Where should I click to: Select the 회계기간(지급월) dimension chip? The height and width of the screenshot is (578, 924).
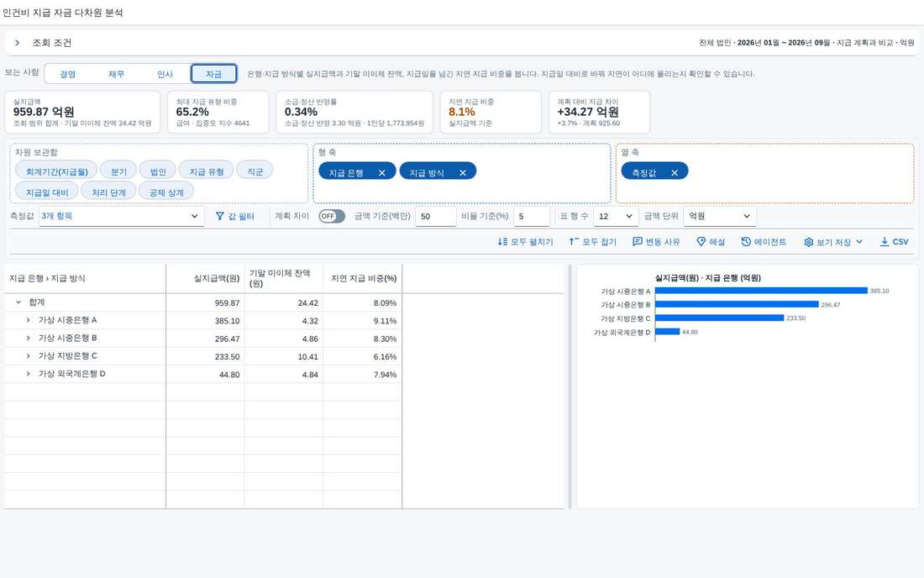tap(56, 171)
